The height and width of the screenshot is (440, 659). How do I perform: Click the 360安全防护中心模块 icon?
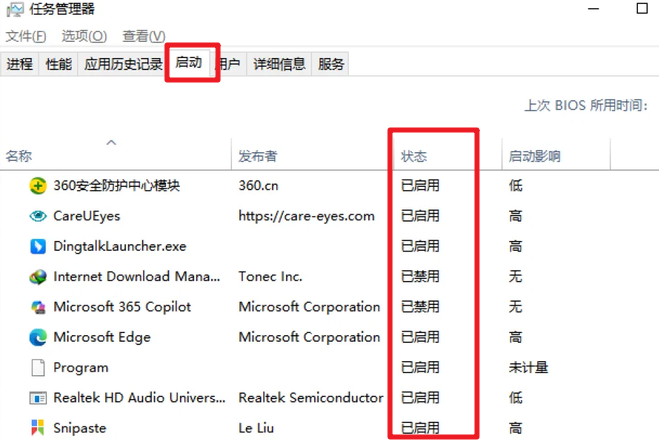click(x=38, y=186)
